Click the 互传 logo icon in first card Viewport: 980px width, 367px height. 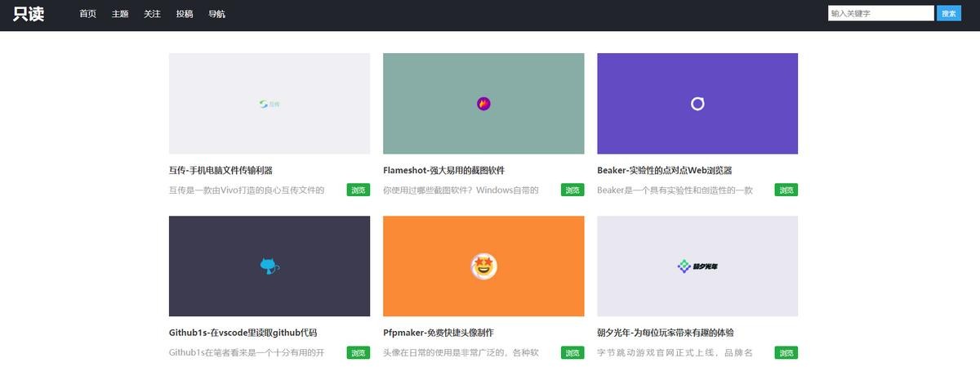[269, 104]
